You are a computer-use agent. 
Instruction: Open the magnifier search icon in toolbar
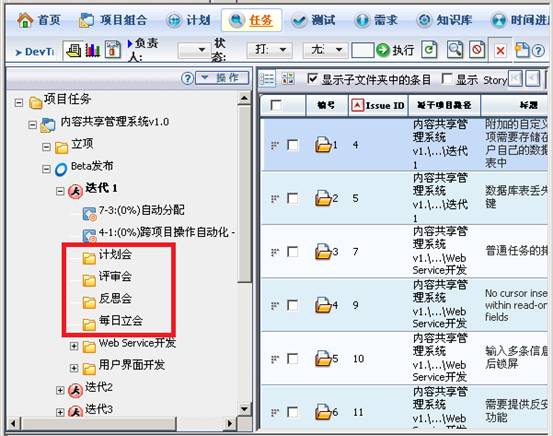click(x=455, y=50)
